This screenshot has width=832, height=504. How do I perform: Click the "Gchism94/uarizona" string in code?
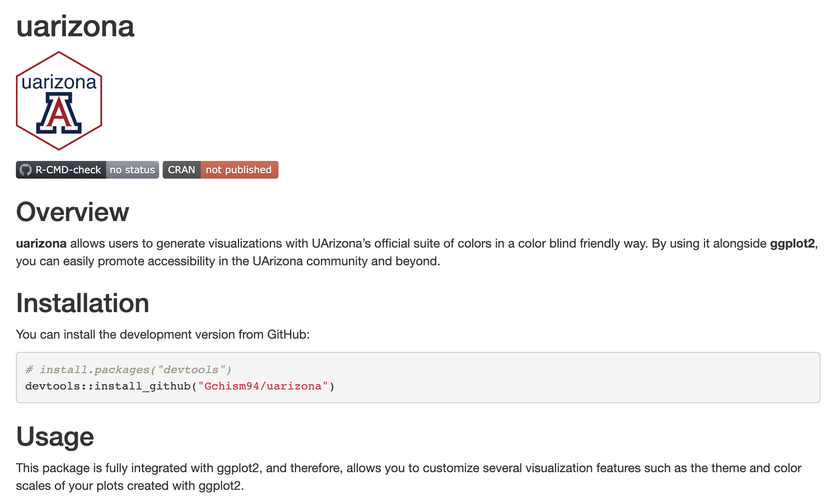(x=263, y=386)
